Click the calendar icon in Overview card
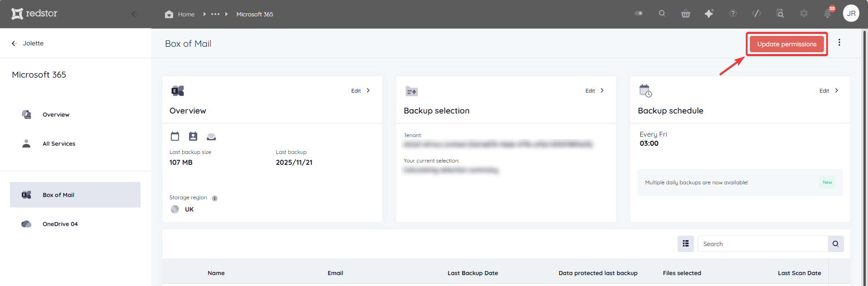Viewport: 868px width, 286px height. [x=175, y=136]
